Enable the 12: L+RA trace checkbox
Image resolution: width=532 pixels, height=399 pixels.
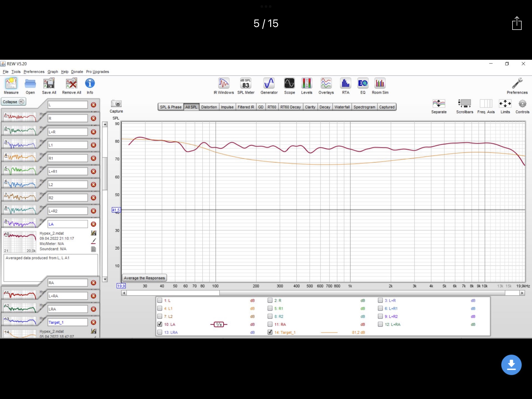(380, 324)
